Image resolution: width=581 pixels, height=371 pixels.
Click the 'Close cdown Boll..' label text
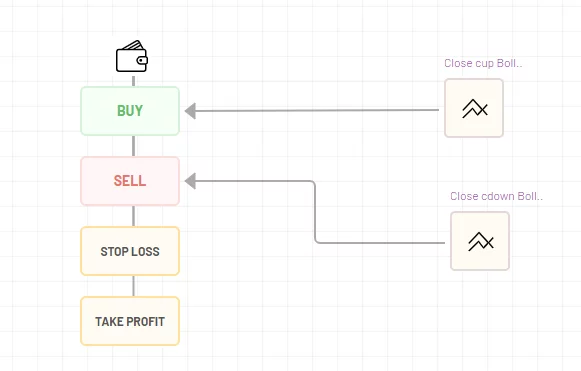497,196
